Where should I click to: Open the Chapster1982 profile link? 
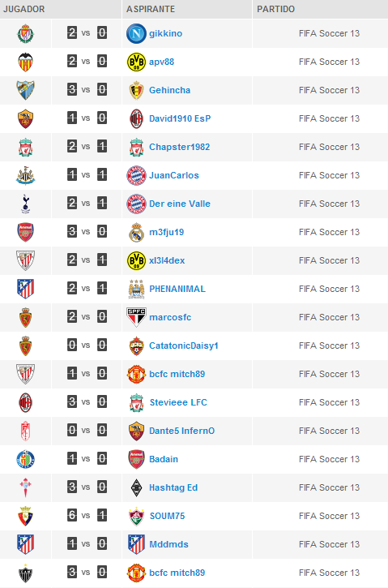[179, 147]
